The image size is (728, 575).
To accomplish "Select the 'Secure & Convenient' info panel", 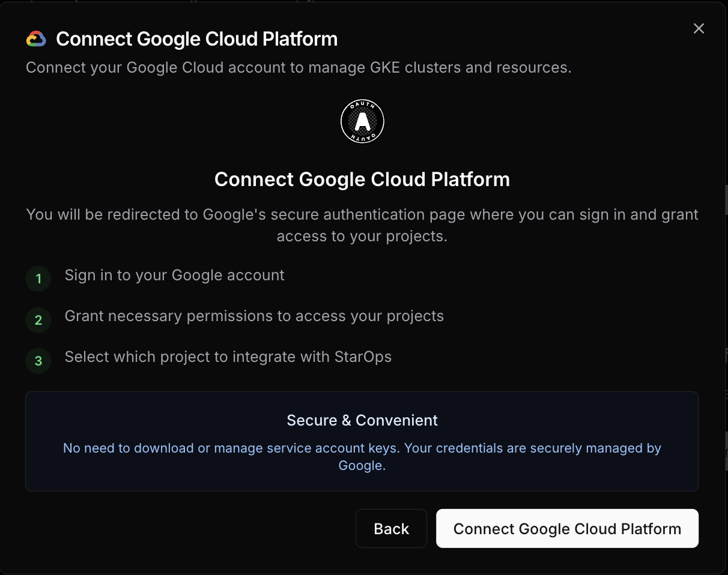I will [362, 441].
